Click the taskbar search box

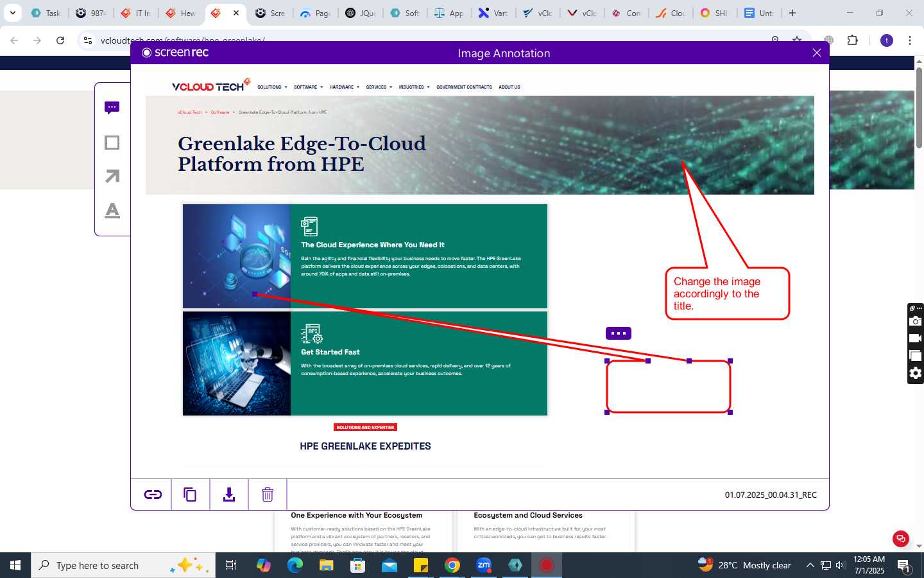click(123, 565)
